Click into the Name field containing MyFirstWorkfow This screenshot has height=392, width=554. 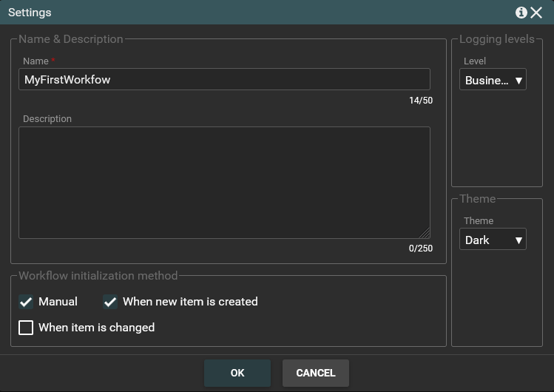coord(223,80)
